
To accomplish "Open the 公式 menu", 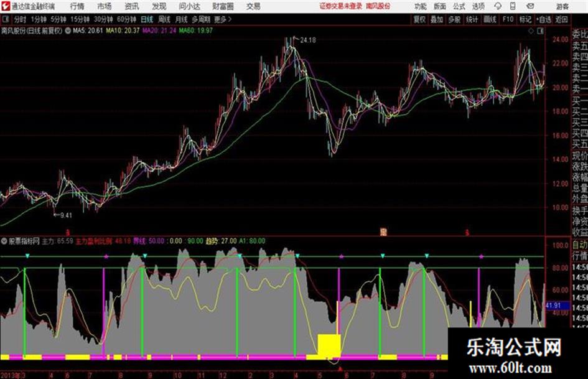I will point(459,6).
